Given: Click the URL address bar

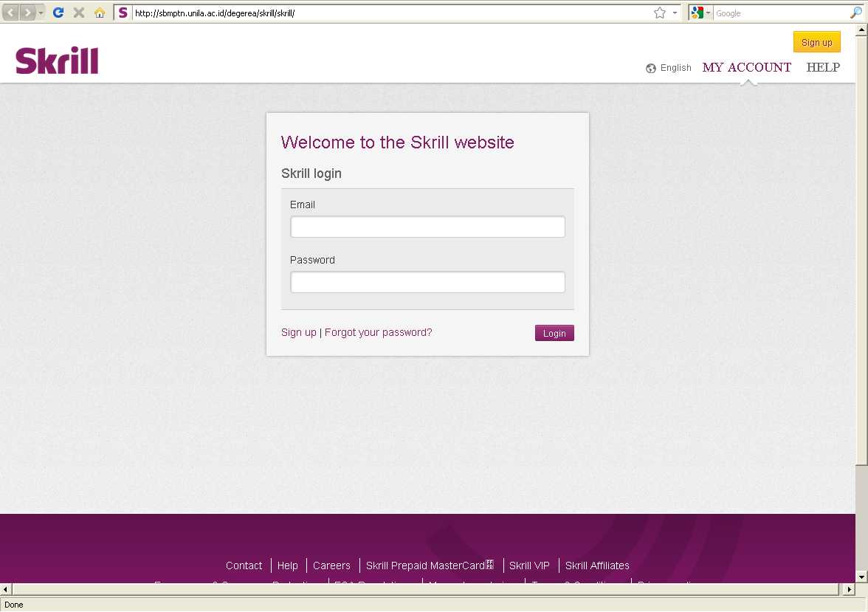Looking at the screenshot, I should coord(390,13).
